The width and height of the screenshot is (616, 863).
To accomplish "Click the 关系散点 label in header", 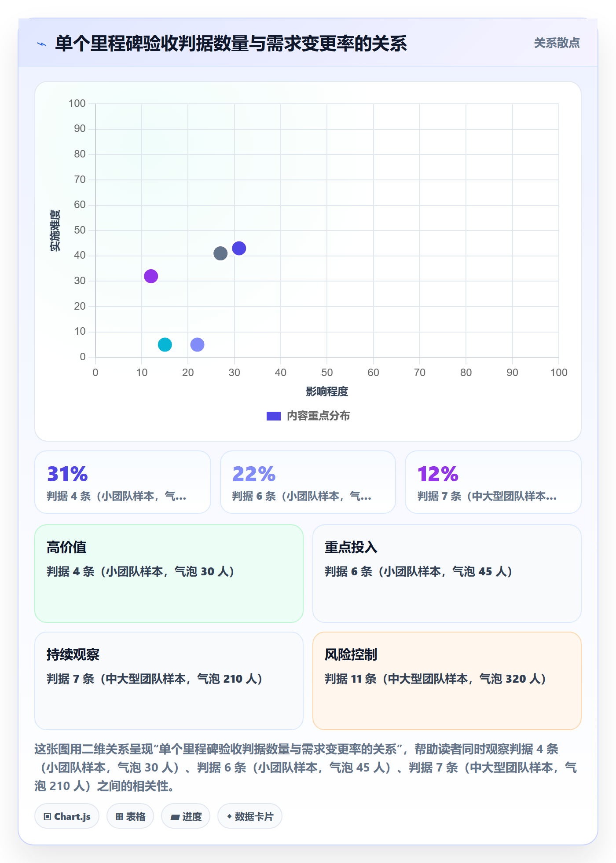I will coord(557,43).
